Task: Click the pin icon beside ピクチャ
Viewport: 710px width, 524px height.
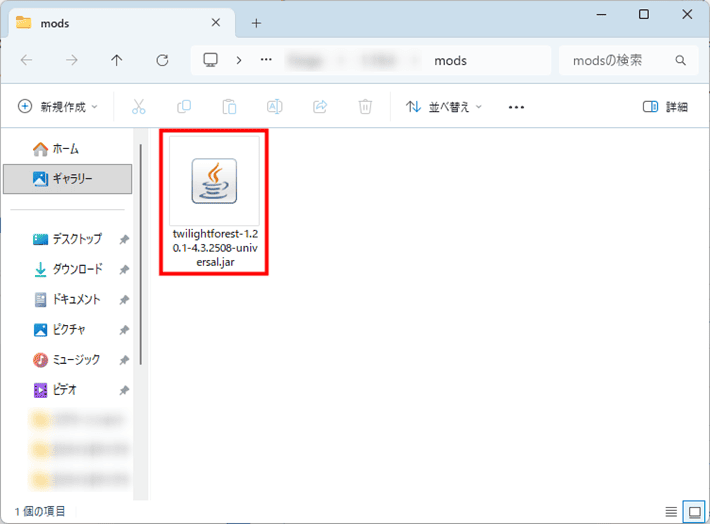Action: 124,330
